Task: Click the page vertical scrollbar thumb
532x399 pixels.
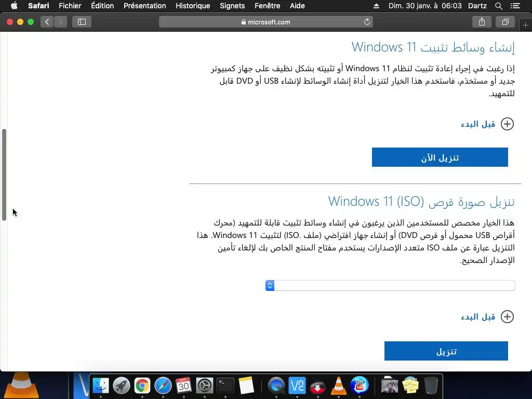Action: (x=4, y=175)
